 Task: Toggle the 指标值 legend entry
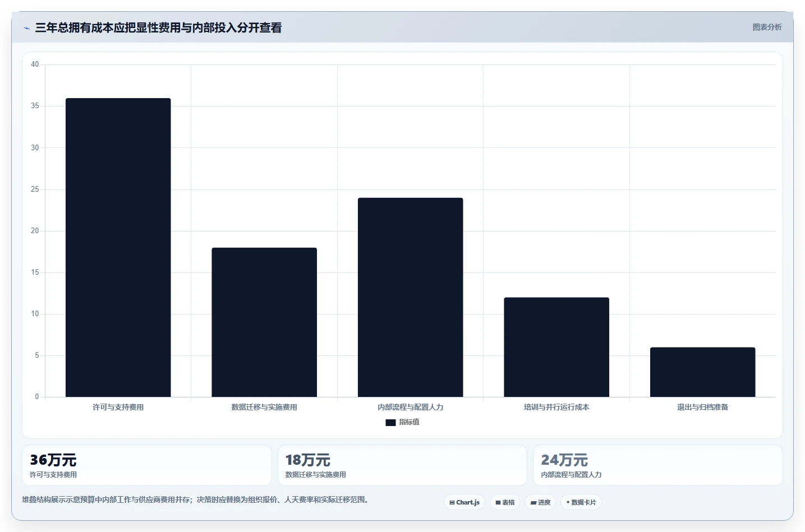402,422
